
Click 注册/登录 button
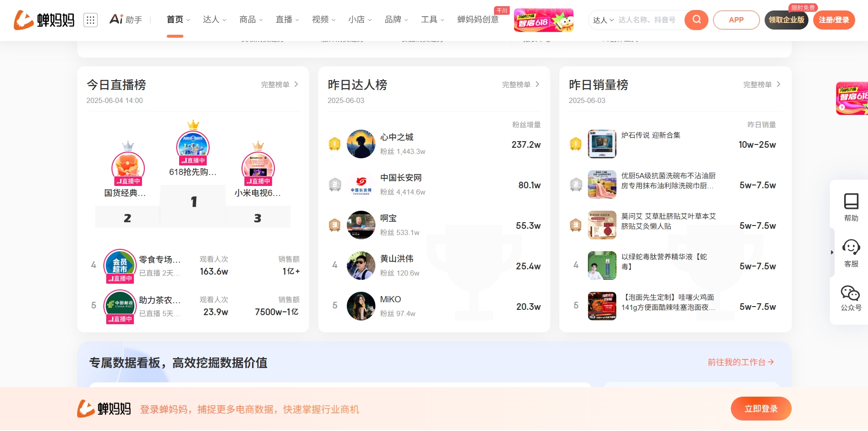[x=834, y=20]
